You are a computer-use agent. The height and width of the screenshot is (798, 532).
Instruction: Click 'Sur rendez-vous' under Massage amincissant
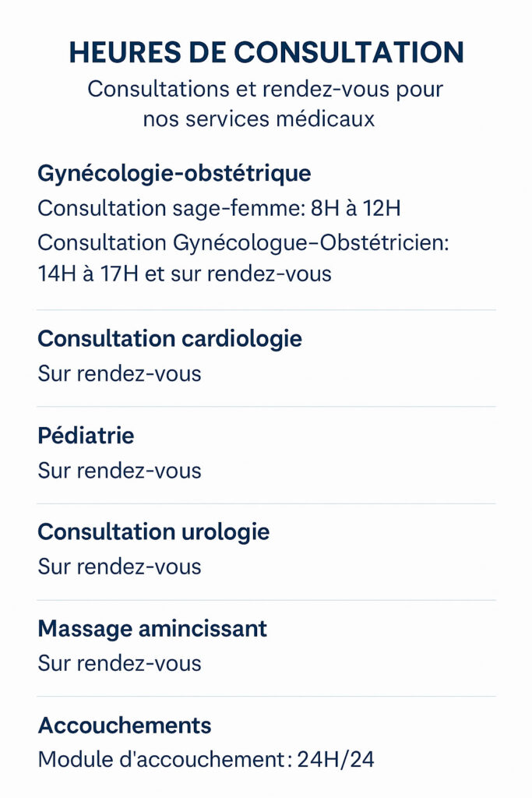[x=119, y=663]
